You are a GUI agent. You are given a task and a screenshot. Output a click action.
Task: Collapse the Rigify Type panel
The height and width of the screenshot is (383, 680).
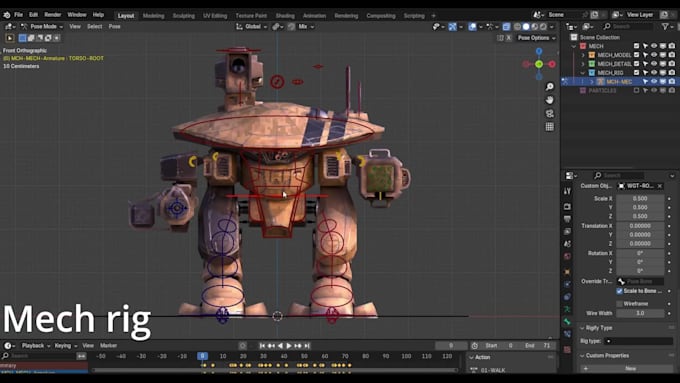582,328
